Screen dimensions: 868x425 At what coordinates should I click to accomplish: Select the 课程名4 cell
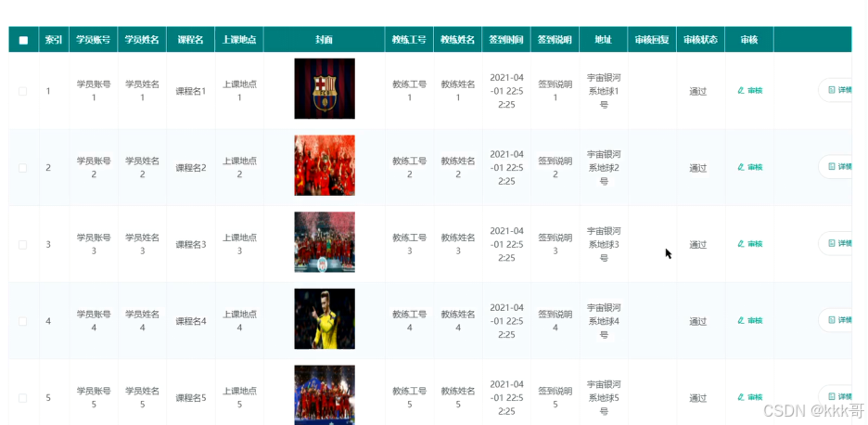(190, 321)
